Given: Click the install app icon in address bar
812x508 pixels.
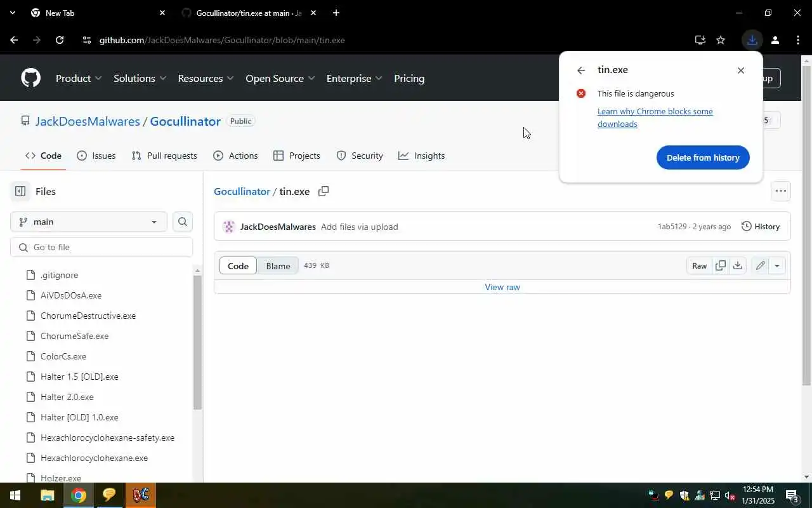Looking at the screenshot, I should 700,40.
